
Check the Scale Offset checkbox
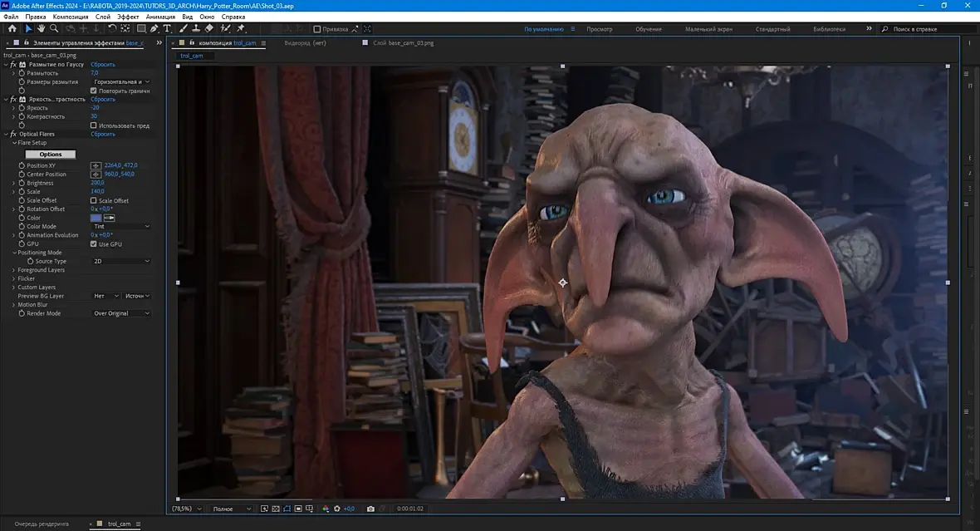pos(94,201)
